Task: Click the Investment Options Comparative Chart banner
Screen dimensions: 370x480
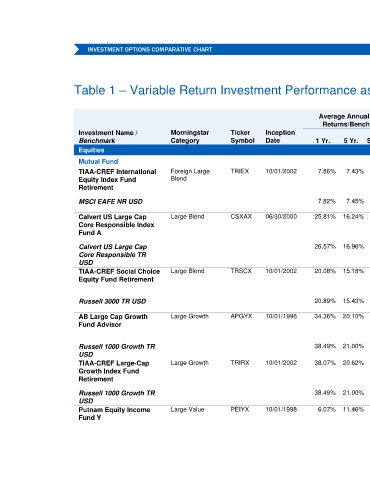Action: 222,49
